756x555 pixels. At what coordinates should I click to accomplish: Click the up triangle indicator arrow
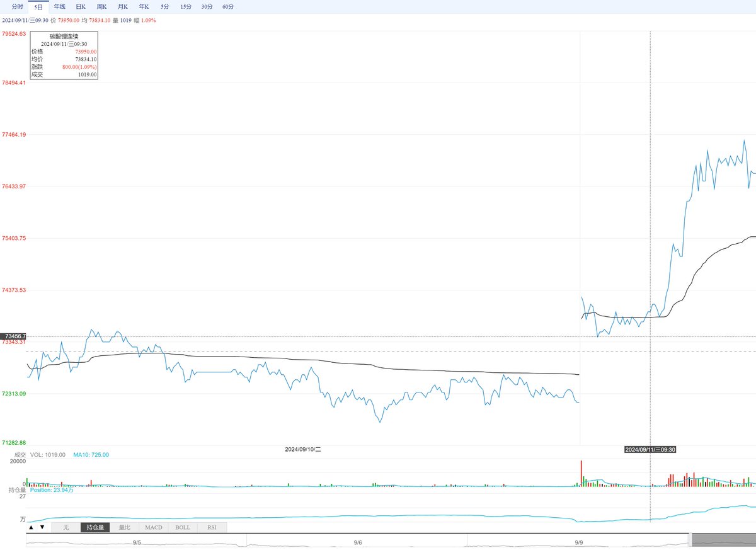tap(32, 527)
